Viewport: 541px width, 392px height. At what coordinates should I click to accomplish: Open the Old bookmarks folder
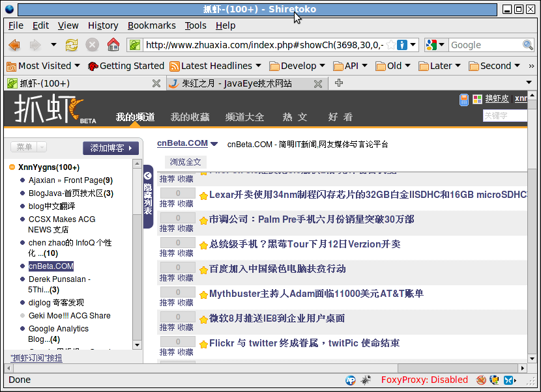tap(392, 66)
